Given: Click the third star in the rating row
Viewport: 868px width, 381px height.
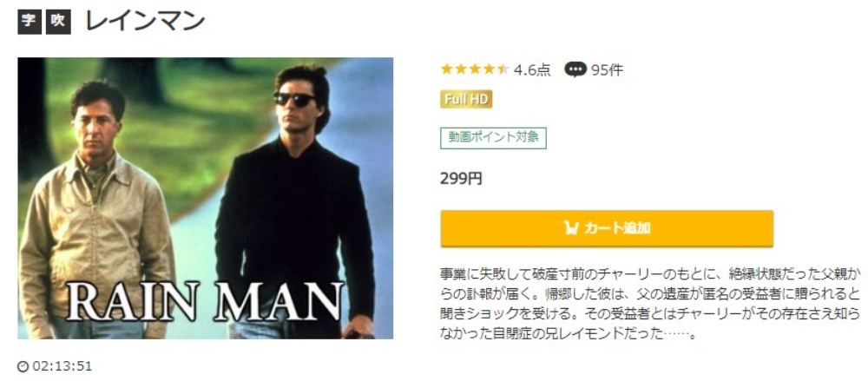Looking at the screenshot, I should (475, 69).
